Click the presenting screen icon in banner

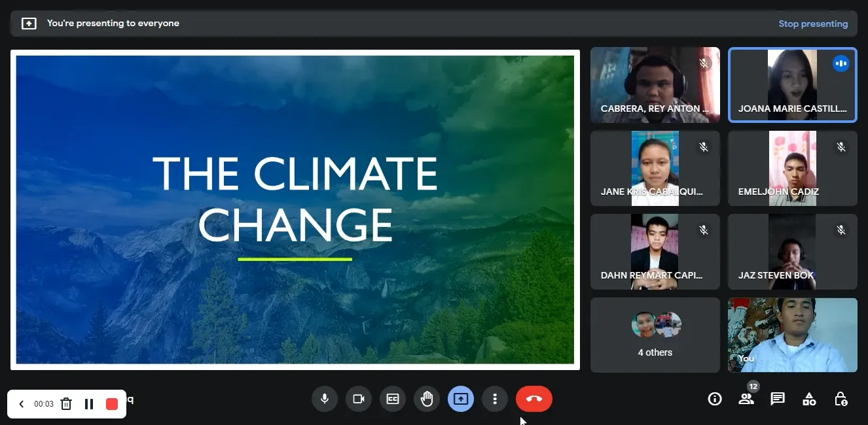tap(29, 24)
